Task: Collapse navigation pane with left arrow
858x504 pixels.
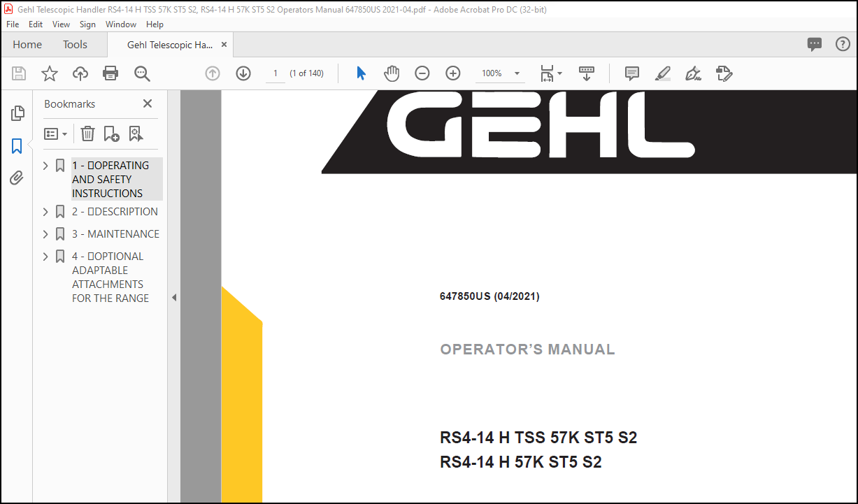Action: click(x=174, y=297)
